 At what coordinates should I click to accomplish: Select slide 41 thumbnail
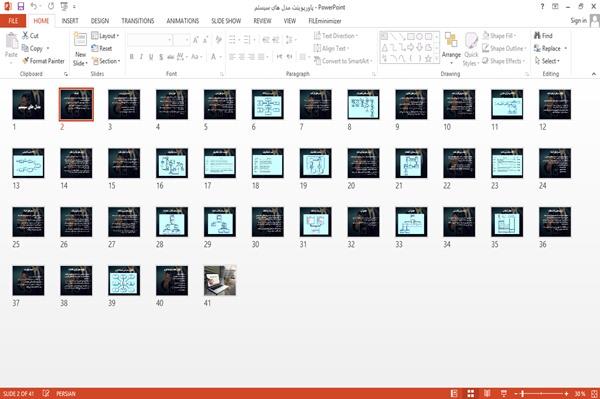(x=220, y=280)
